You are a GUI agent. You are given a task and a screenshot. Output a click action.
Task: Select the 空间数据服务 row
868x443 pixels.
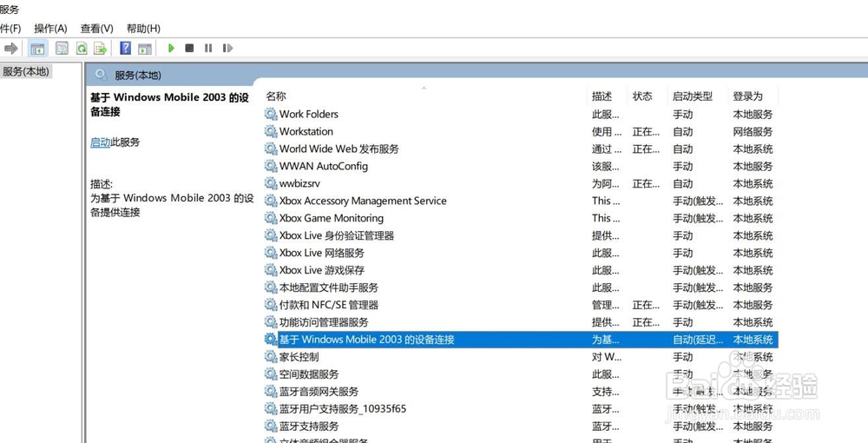click(x=520, y=374)
